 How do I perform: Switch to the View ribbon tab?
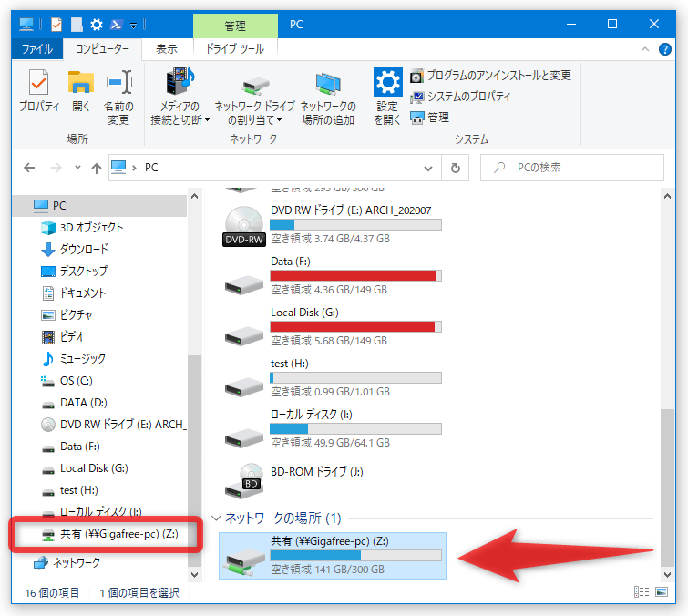pos(167,48)
